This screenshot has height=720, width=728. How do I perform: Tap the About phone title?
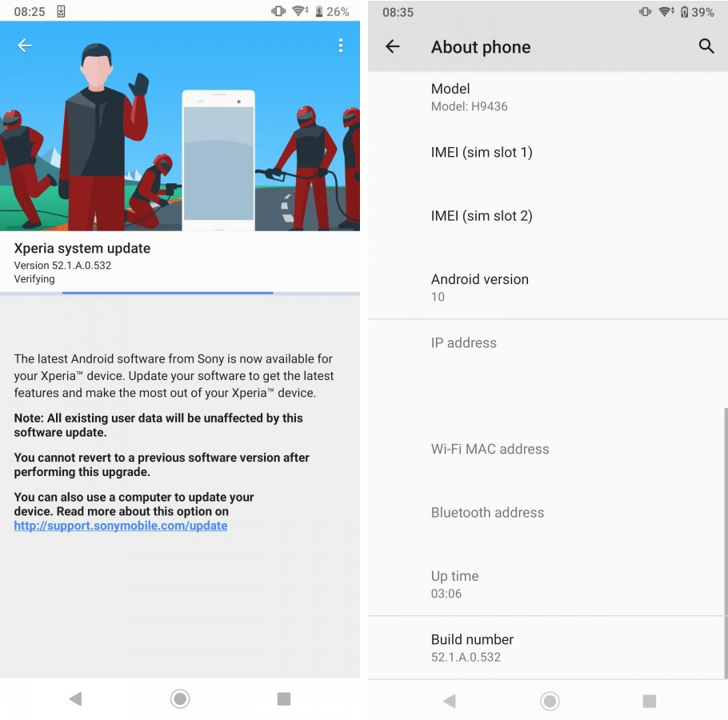(481, 47)
